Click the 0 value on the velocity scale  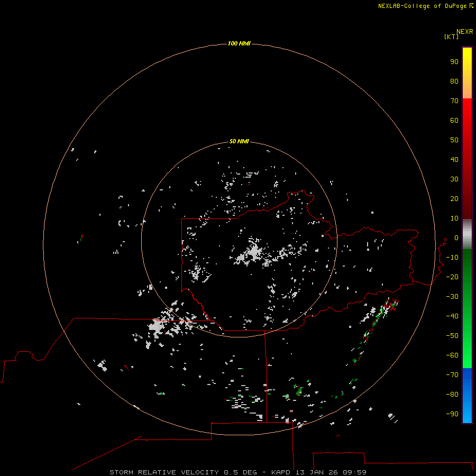coord(456,237)
